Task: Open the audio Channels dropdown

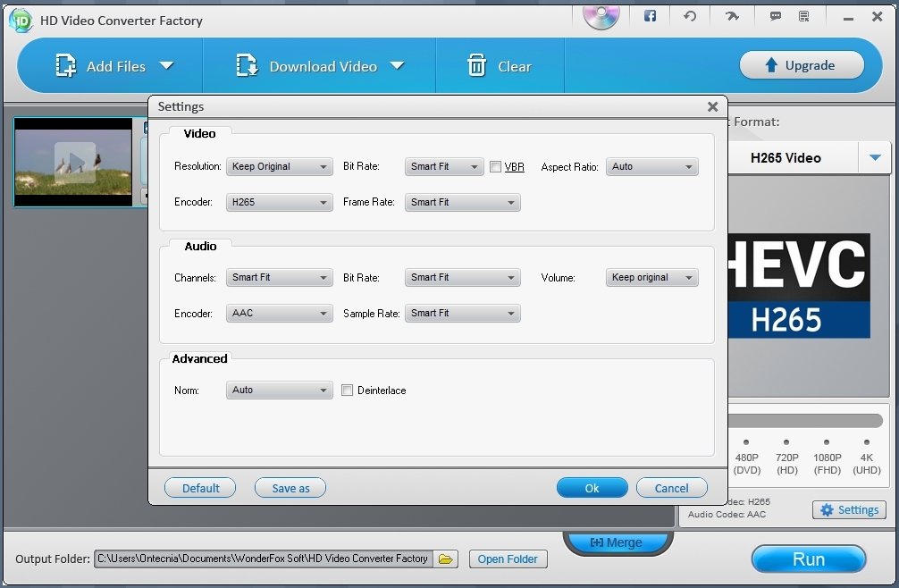Action: coord(279,277)
